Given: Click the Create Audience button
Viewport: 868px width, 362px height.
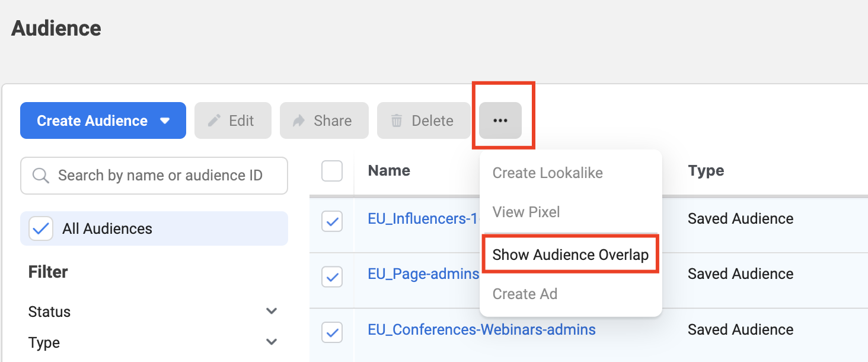Looking at the screenshot, I should coord(92,120).
